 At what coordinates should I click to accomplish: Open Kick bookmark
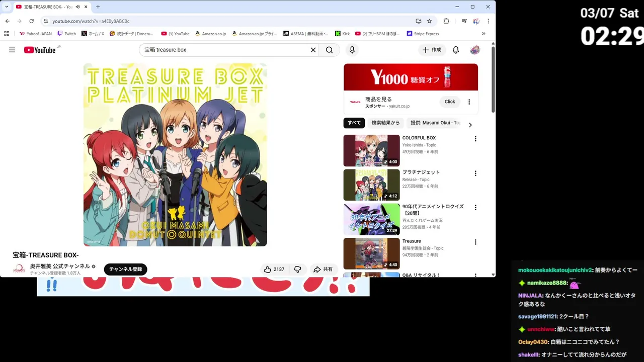click(x=342, y=34)
